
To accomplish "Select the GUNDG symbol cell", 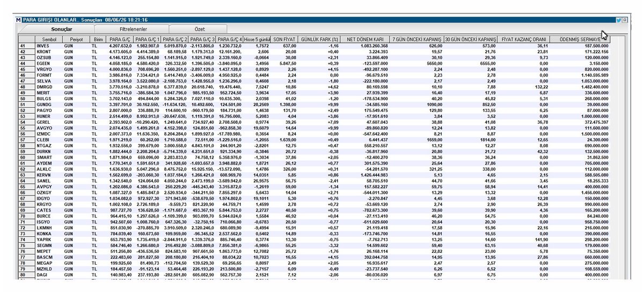I will point(49,104).
